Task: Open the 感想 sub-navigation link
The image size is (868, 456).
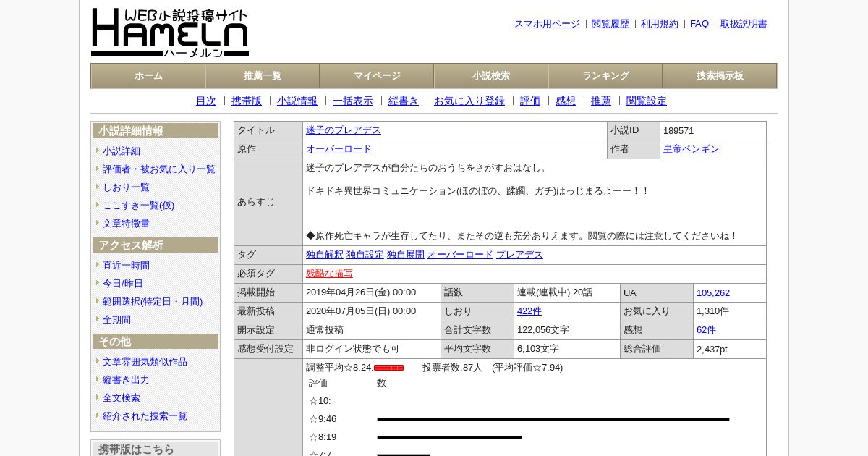Action: 566,101
